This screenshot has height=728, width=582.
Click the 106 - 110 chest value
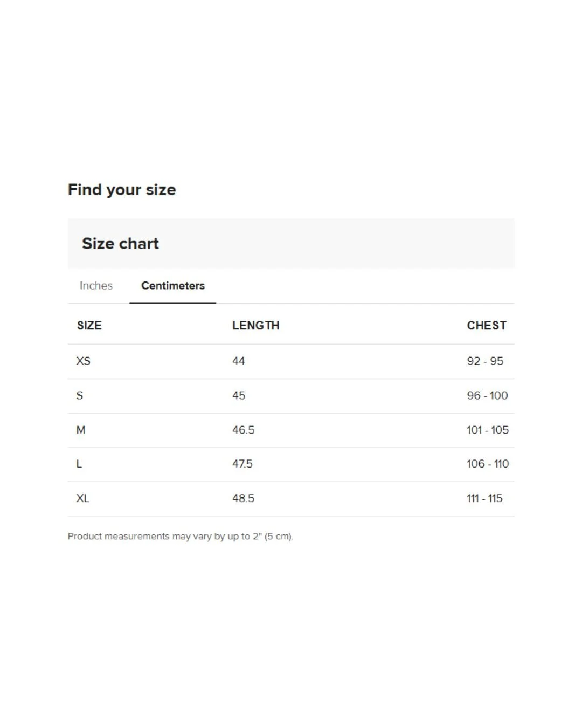488,464
